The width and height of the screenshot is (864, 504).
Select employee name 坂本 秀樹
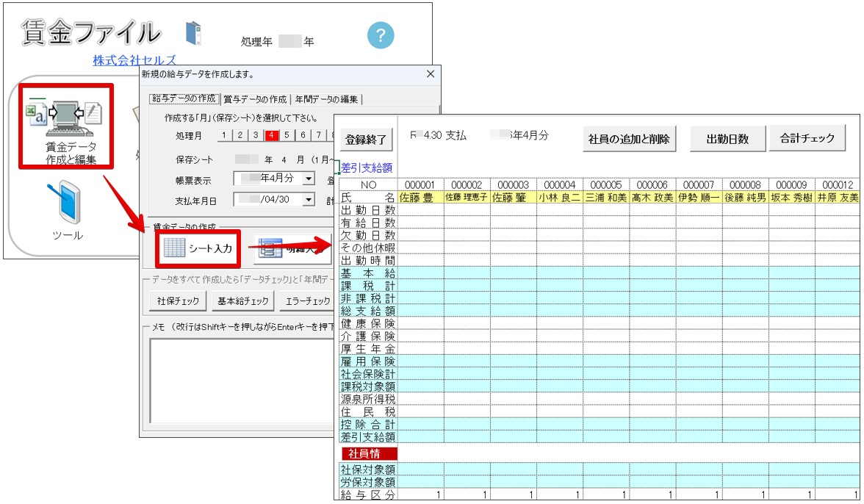pos(791,197)
